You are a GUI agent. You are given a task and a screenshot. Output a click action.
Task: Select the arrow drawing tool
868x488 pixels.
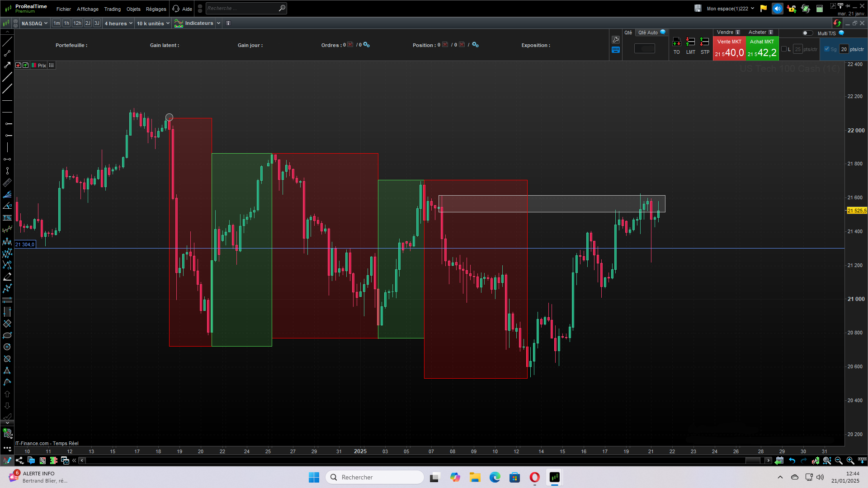7,65
